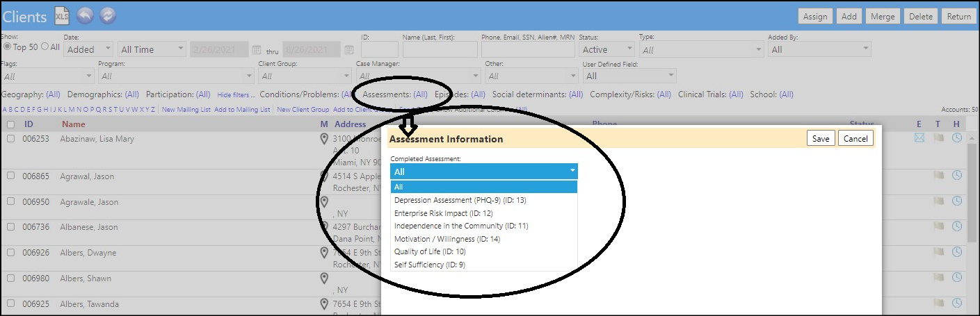Click the Name (Last, First) input field
Image resolution: width=980 pixels, height=316 pixels.
click(440, 49)
